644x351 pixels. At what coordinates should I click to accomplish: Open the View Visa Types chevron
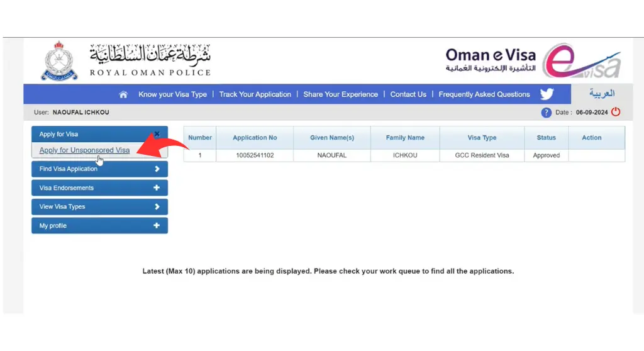coord(157,207)
